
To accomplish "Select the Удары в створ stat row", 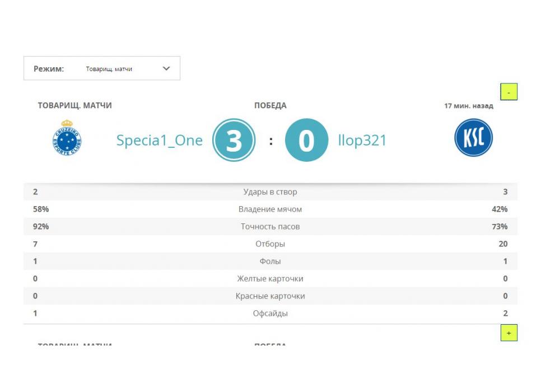I will tap(270, 192).
